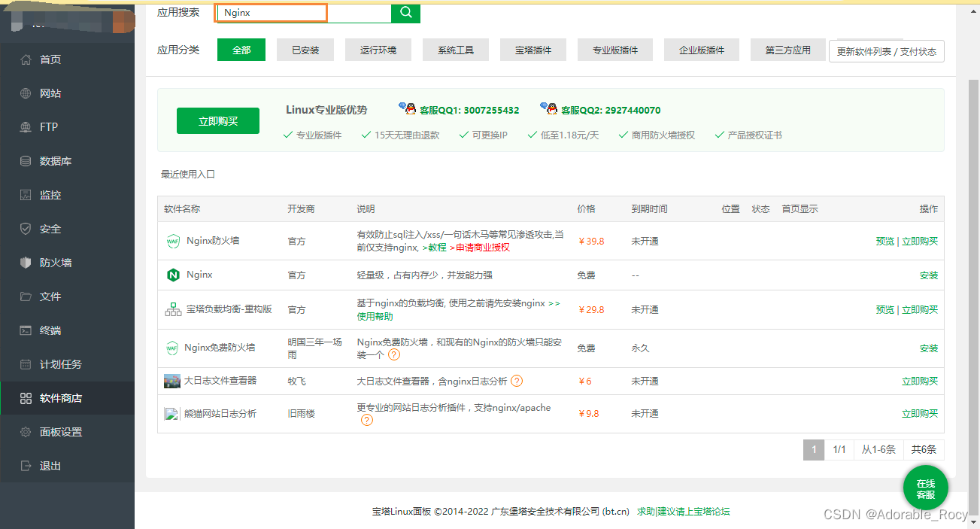This screenshot has height=529, width=980.
Task: Click the 终端 terminal icon in sidebar
Action: 26,330
